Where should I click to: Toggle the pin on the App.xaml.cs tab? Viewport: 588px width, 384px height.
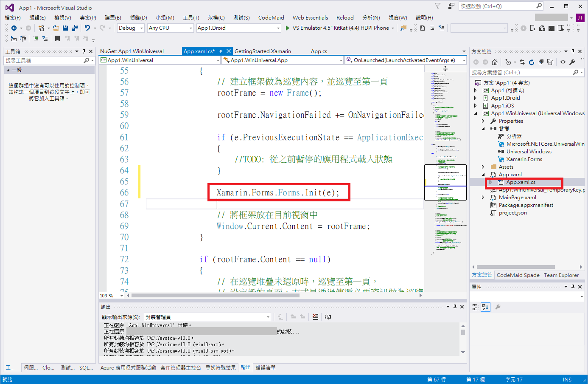pyautogui.click(x=221, y=51)
